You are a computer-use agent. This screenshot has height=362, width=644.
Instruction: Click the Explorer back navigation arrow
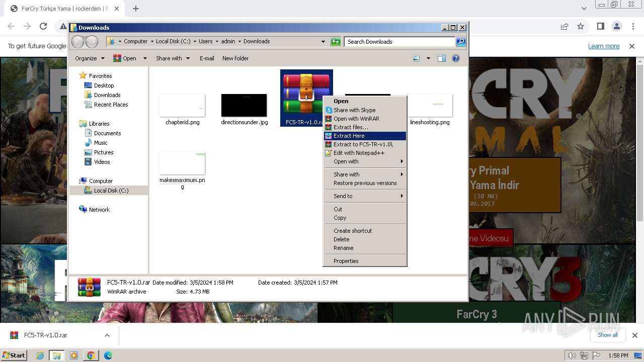tap(77, 42)
